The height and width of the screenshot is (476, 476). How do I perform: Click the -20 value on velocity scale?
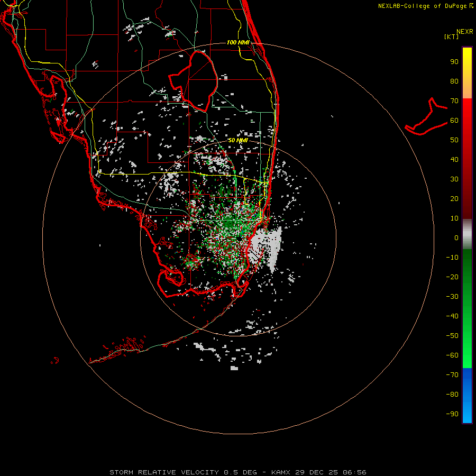tap(452, 277)
